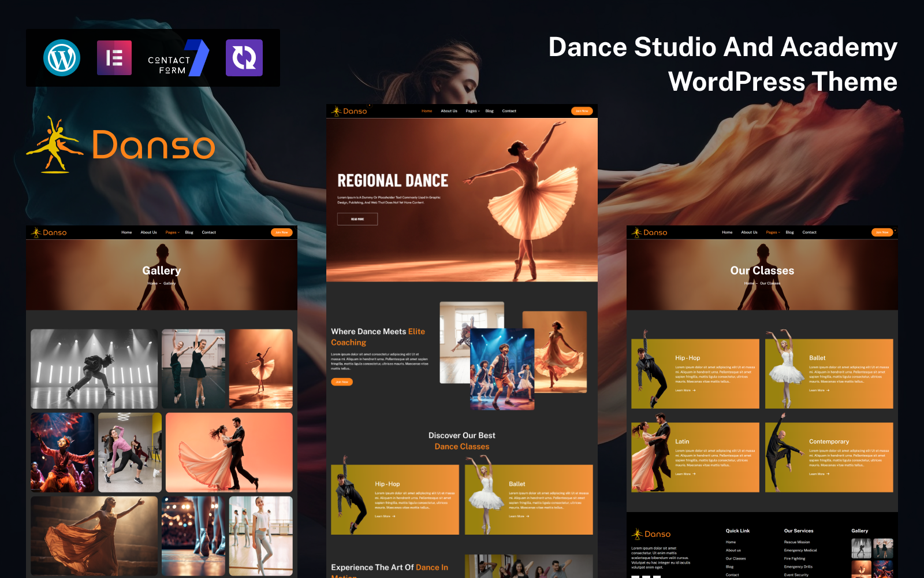Screen dimensions: 924x578
Task: Follow Our Classes link in footer Quick Link
Action: pyautogui.click(x=735, y=558)
